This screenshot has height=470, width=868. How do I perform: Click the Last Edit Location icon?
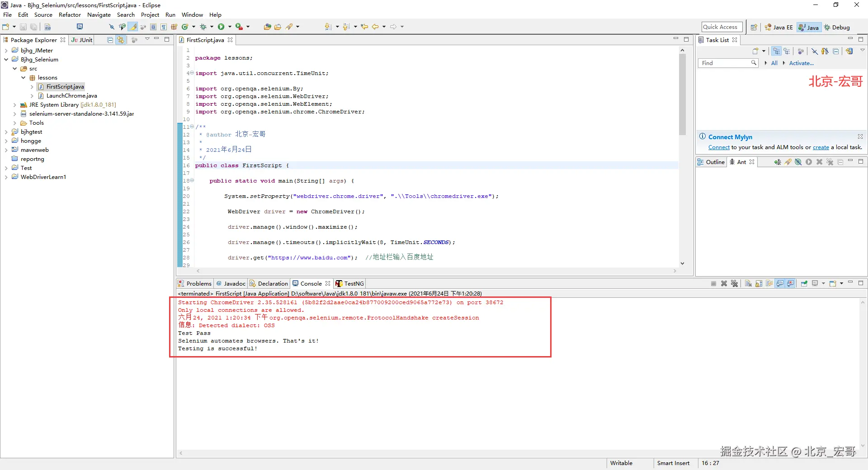click(x=364, y=27)
